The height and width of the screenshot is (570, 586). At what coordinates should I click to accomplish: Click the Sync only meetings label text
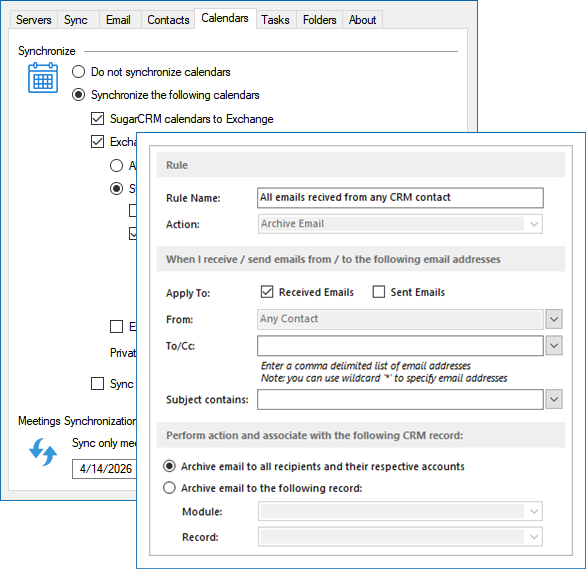104,443
